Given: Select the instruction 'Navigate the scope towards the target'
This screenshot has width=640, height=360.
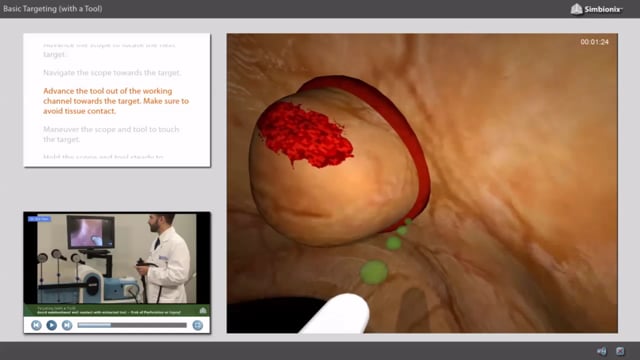Looking at the screenshot, I should [112, 73].
